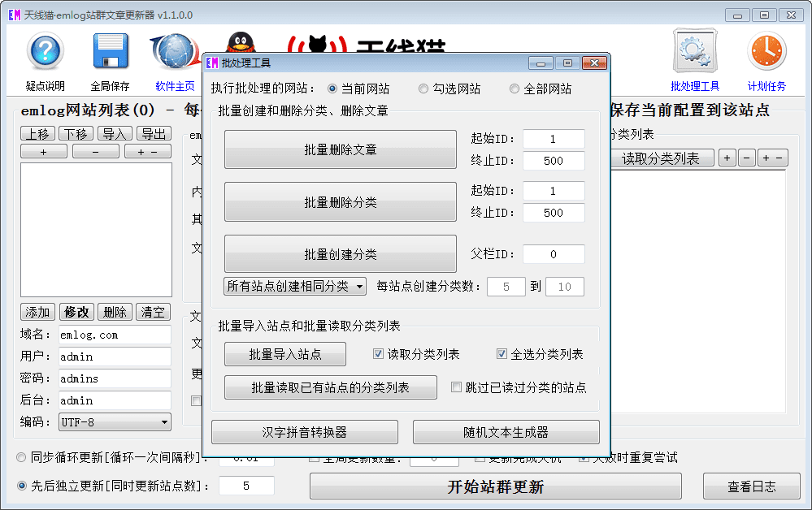Open 所有站点创建相同分类 dropdown
This screenshot has width=812, height=510.
295,286
